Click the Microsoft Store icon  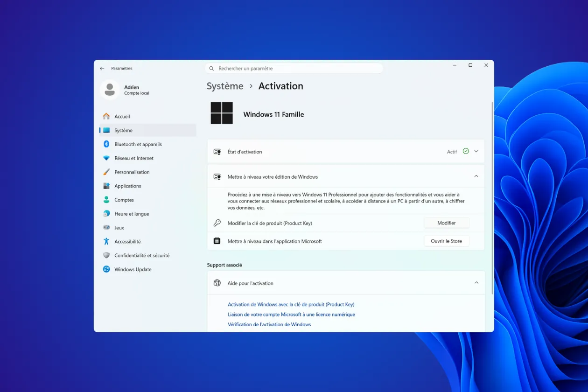pos(217,241)
